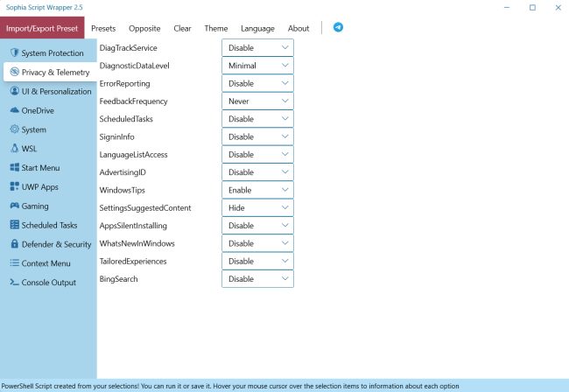The width and height of the screenshot is (569, 392).
Task: Click the Console Output prompt icon
Action: pyautogui.click(x=15, y=282)
